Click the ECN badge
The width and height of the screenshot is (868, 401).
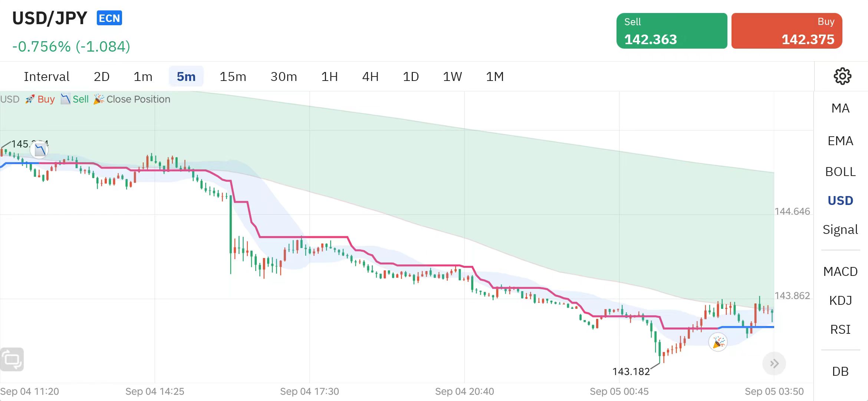pos(109,18)
